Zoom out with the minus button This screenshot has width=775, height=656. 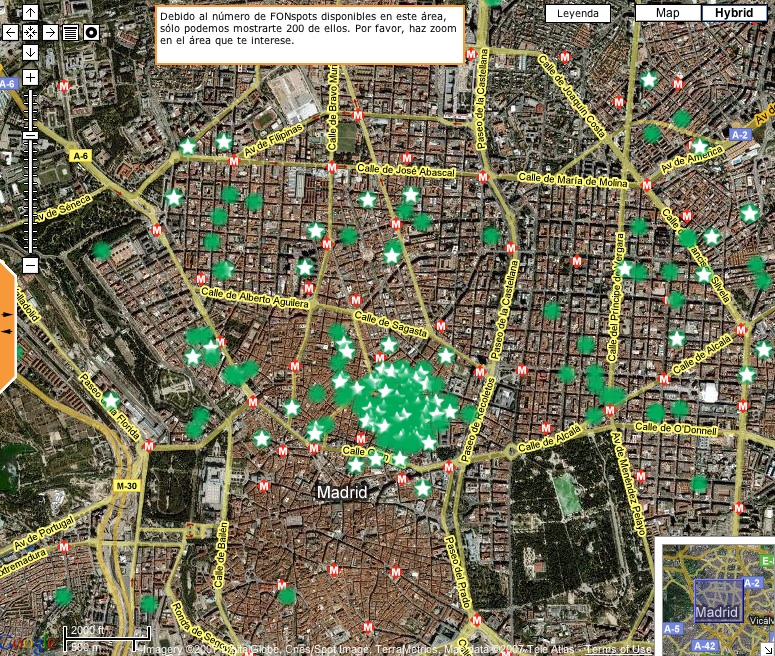tap(30, 265)
